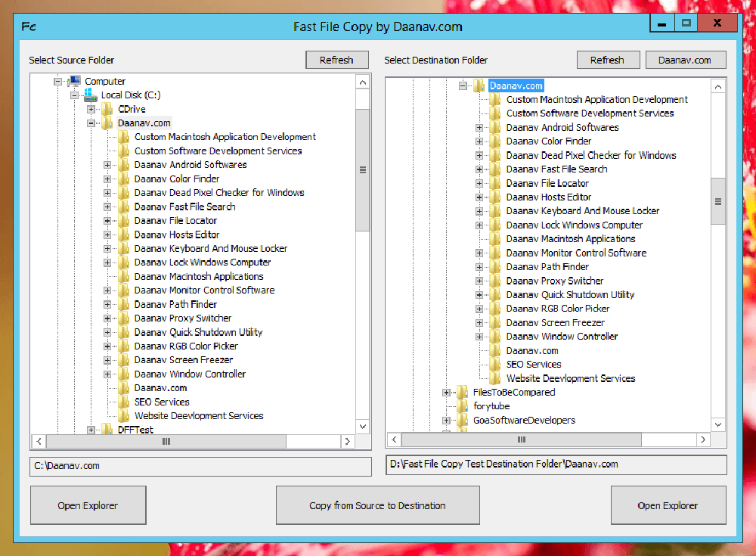
Task: Select source Daanav Dead Pixel Checker for Windows
Action: pos(219,193)
